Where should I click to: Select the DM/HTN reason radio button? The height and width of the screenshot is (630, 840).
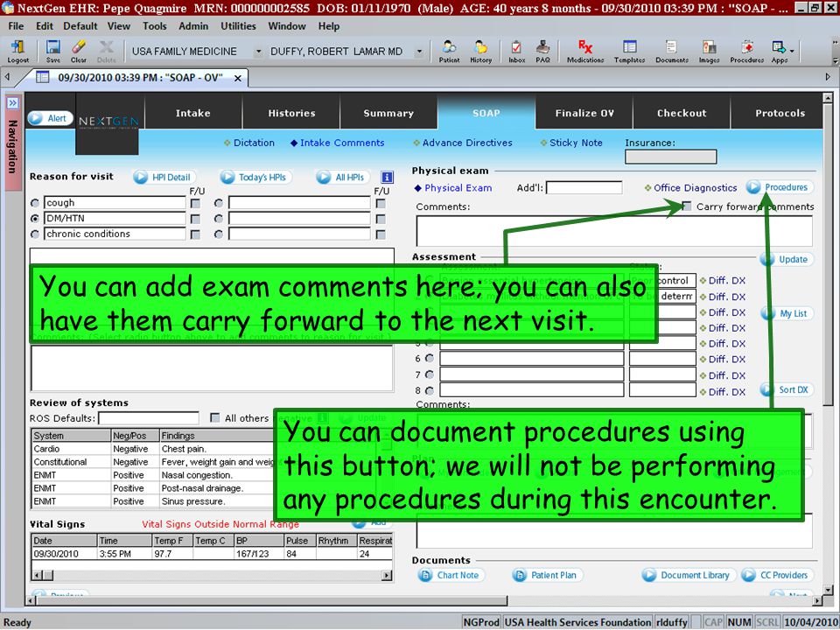point(35,219)
